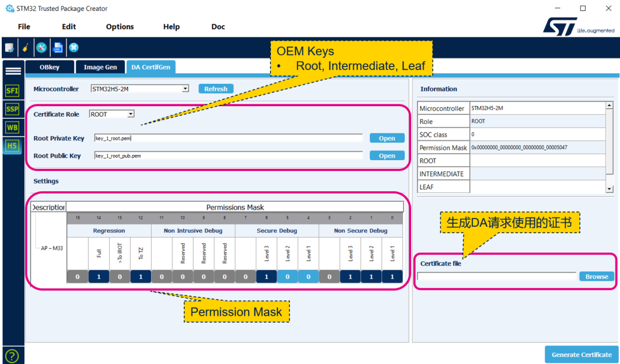Toggle Non Secure Debug Level 1 bit

click(x=392, y=277)
